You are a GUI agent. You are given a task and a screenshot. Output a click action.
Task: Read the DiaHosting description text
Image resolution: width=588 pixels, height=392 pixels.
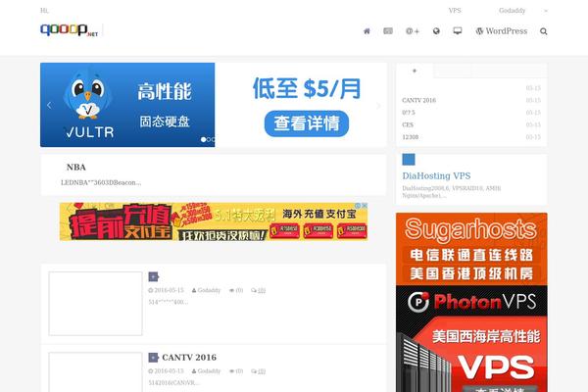pyautogui.click(x=452, y=192)
